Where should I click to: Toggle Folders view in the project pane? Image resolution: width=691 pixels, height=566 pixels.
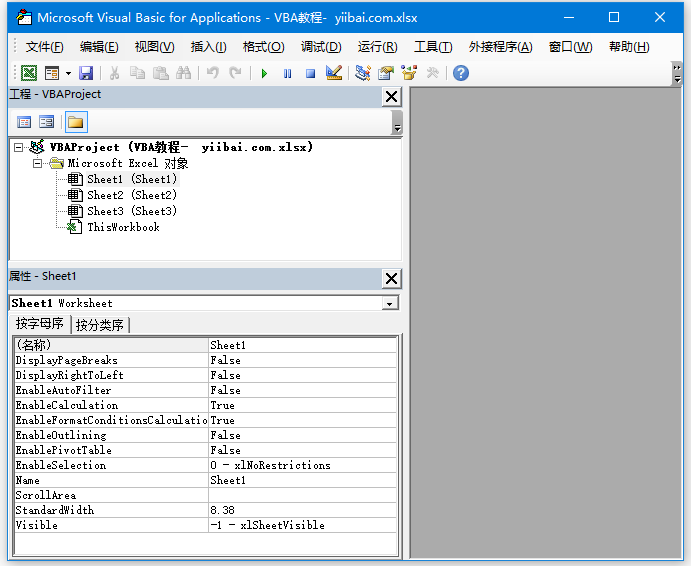coord(76,122)
